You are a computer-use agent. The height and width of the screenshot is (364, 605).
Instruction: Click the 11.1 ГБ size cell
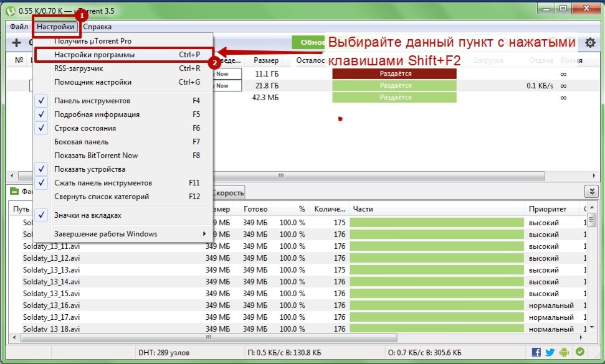point(267,73)
